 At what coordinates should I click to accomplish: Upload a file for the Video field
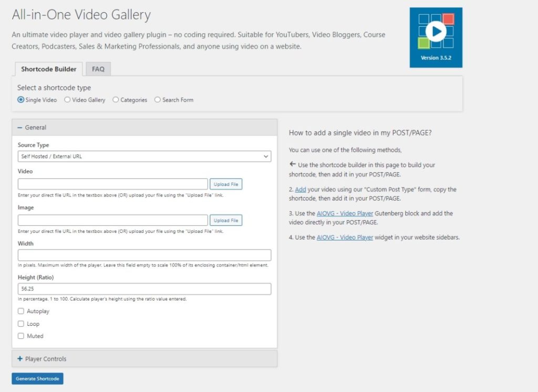click(x=226, y=184)
